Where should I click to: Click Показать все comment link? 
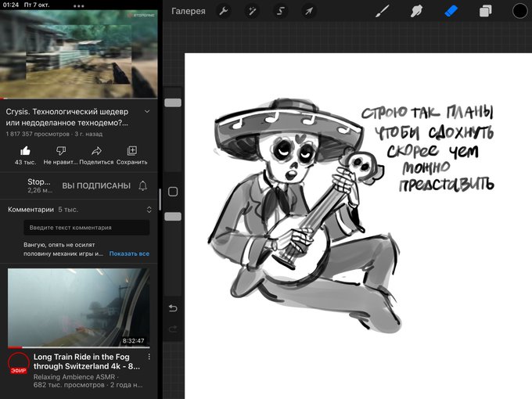click(x=129, y=253)
